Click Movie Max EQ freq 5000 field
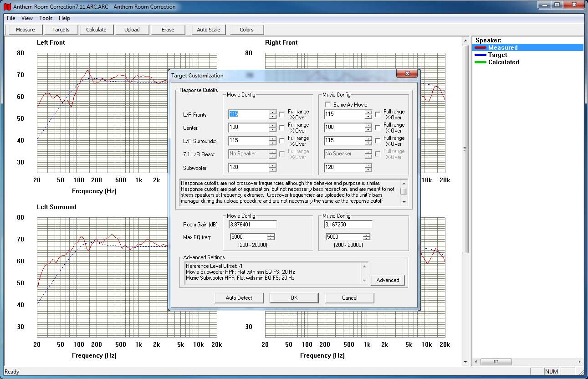Image resolution: width=588 pixels, height=379 pixels. [x=248, y=237]
